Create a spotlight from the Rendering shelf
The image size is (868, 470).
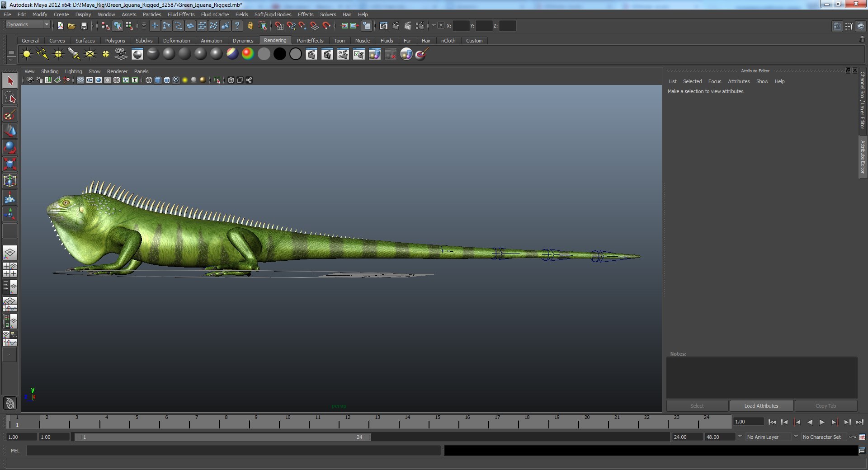(x=74, y=54)
